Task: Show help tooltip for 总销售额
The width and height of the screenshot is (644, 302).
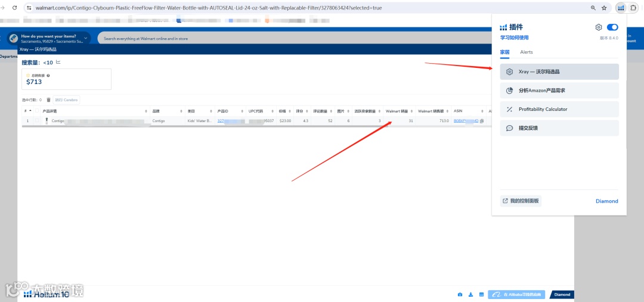Action: tap(48, 76)
